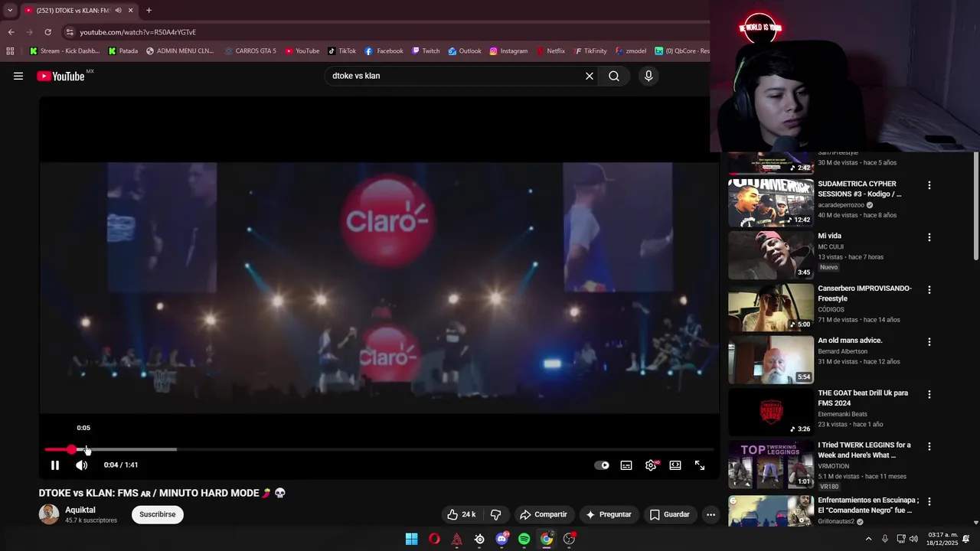This screenshot has height=551, width=980.
Task: Open the Mi vida video thumbnail
Action: 771,255
